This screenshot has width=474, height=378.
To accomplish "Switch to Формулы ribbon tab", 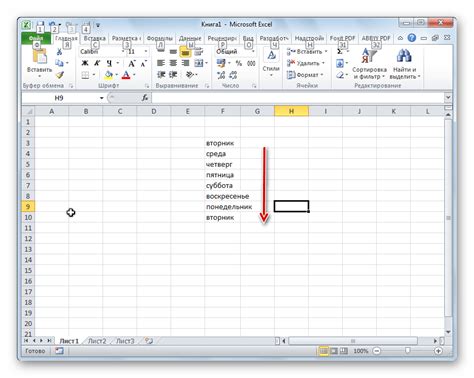I will (x=160, y=38).
